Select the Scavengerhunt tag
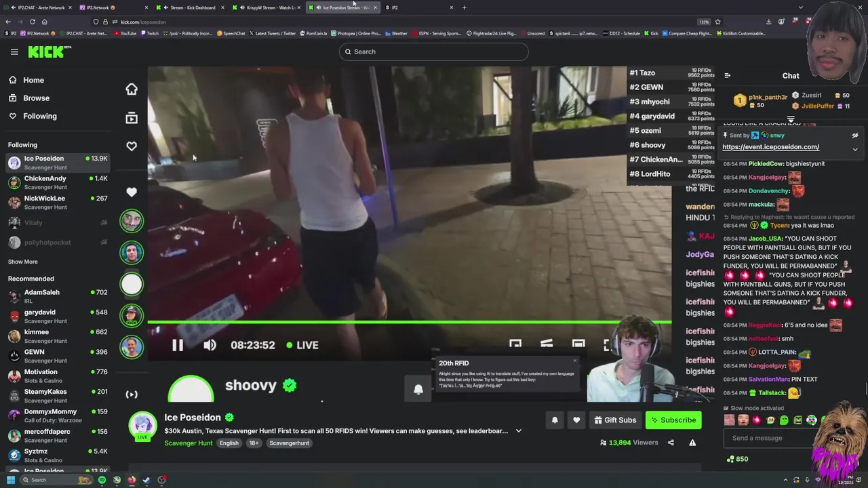The height and width of the screenshot is (488, 868). click(x=289, y=443)
